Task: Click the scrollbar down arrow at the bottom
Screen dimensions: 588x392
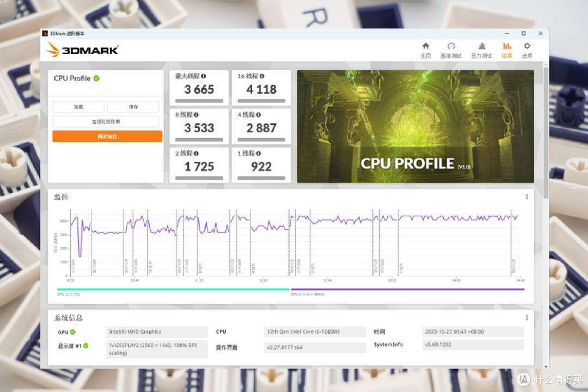Action: tap(546, 366)
